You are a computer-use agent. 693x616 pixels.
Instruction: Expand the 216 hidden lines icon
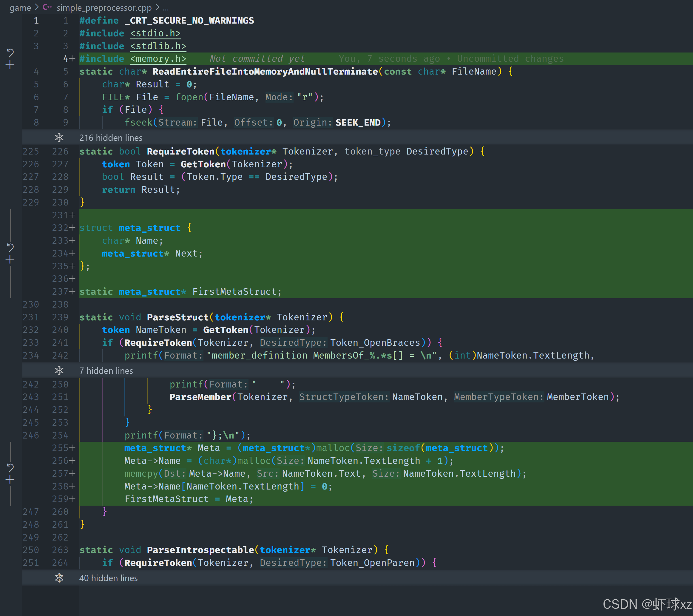[x=59, y=138]
